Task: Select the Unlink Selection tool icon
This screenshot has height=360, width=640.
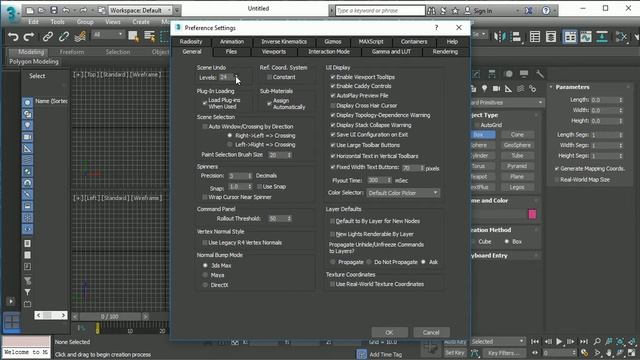Action: tap(64, 37)
